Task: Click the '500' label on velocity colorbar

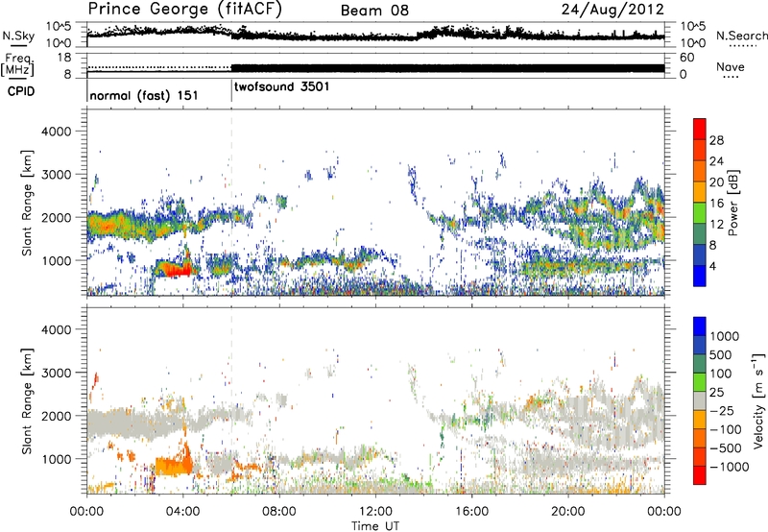Action: pyautogui.click(x=721, y=354)
